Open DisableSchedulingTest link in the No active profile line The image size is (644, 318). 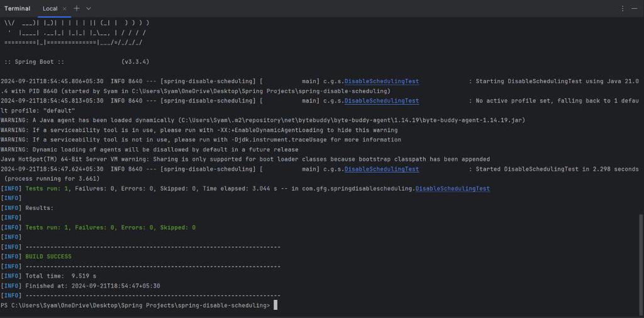pyautogui.click(x=381, y=101)
